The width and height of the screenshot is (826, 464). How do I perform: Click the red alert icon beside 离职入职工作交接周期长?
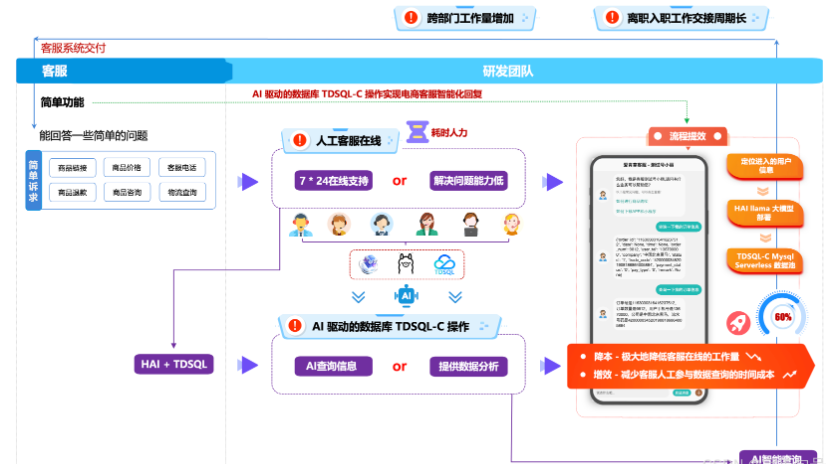coord(612,17)
